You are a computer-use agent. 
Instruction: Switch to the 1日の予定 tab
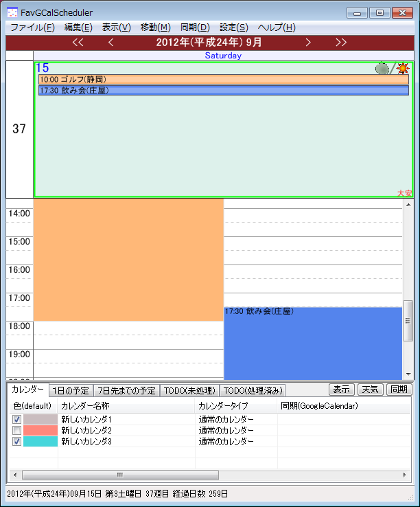coord(71,390)
